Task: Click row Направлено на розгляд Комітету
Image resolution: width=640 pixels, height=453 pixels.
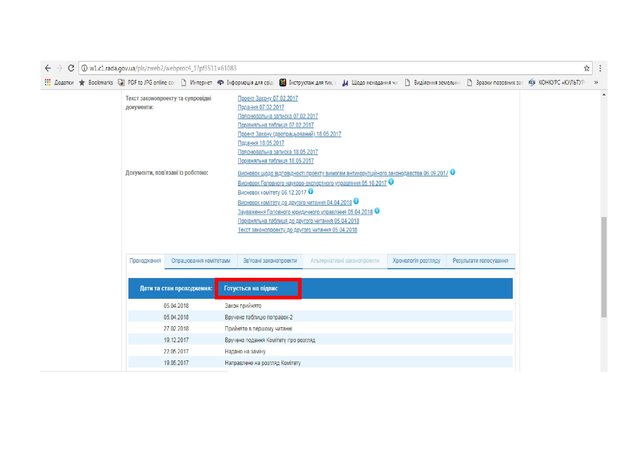Action: point(320,363)
